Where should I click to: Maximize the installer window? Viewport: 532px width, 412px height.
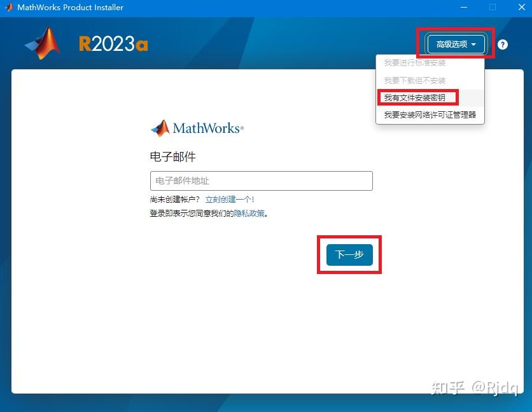pyautogui.click(x=493, y=8)
